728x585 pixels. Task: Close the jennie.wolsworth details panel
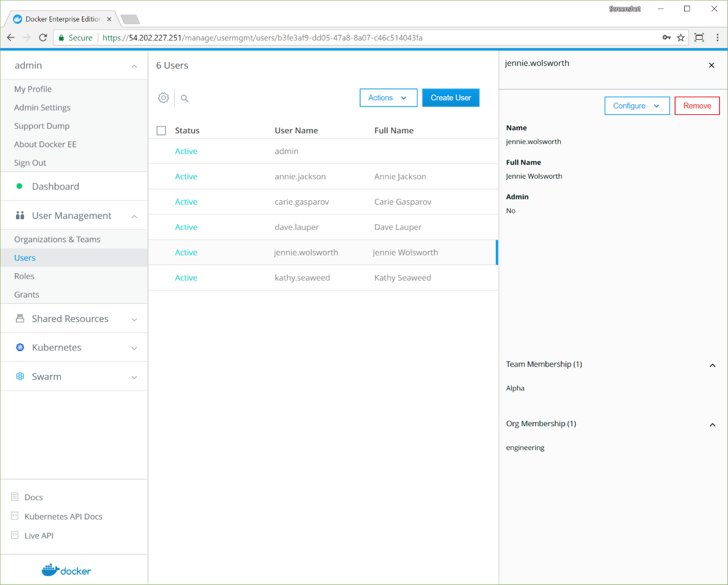point(711,65)
